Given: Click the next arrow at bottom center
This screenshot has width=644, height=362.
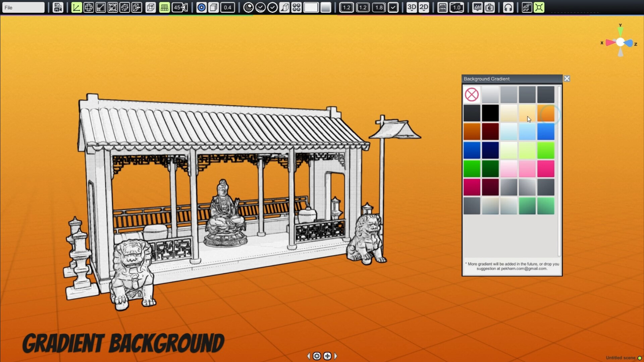Looking at the screenshot, I should pyautogui.click(x=336, y=356).
